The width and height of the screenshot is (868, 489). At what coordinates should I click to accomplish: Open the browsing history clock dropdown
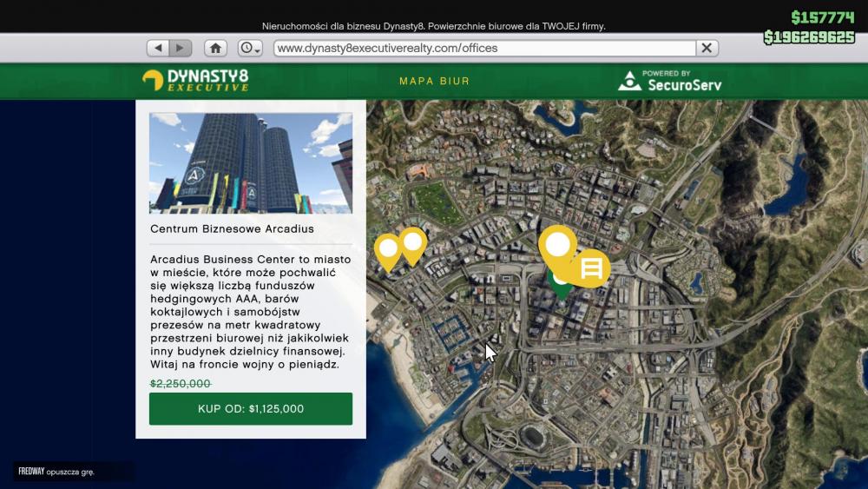250,48
